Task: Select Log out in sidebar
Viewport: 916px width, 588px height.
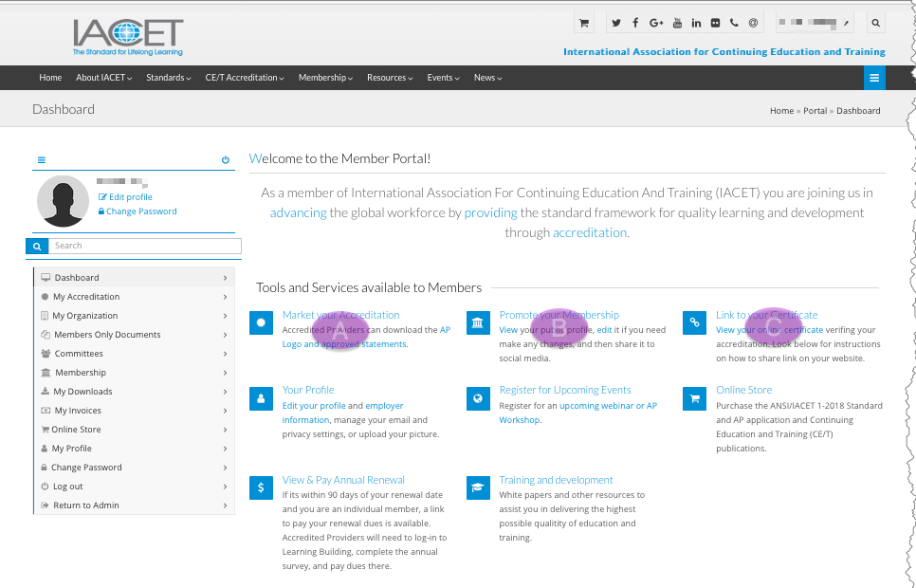Action: (135, 487)
